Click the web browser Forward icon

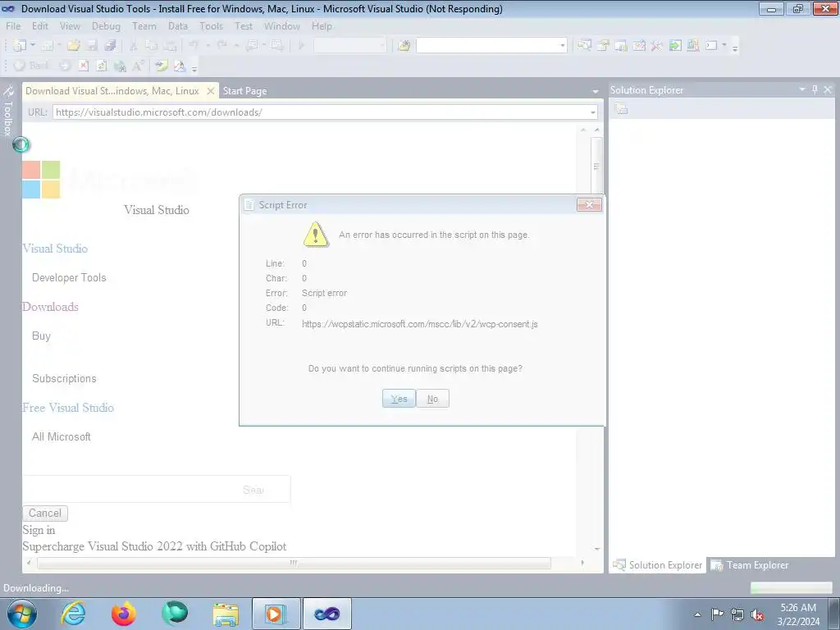point(65,66)
